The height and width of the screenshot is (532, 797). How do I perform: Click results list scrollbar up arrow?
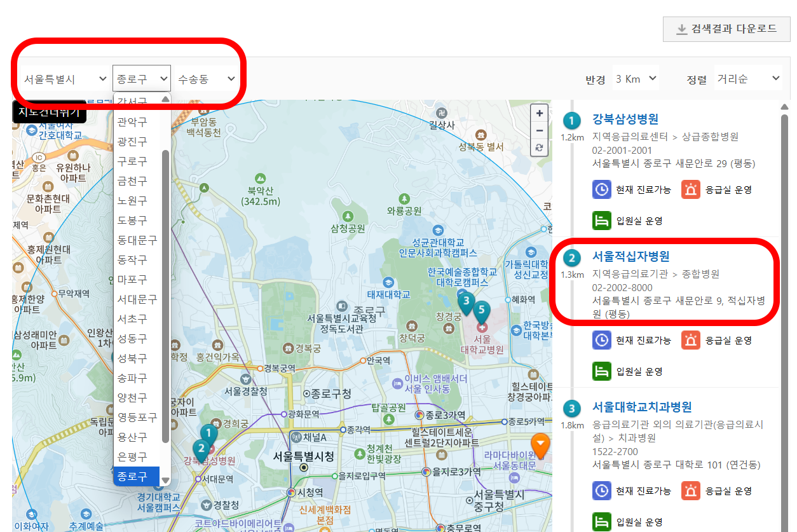click(x=784, y=106)
